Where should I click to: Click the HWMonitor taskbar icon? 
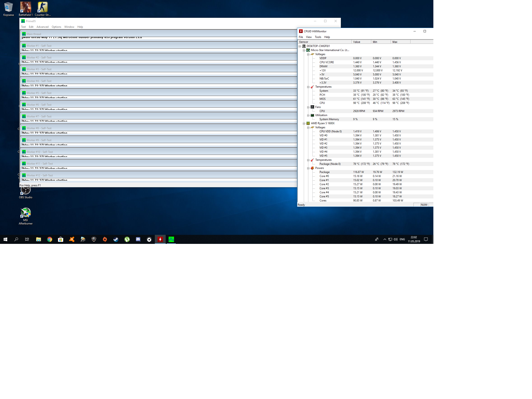coord(160,239)
